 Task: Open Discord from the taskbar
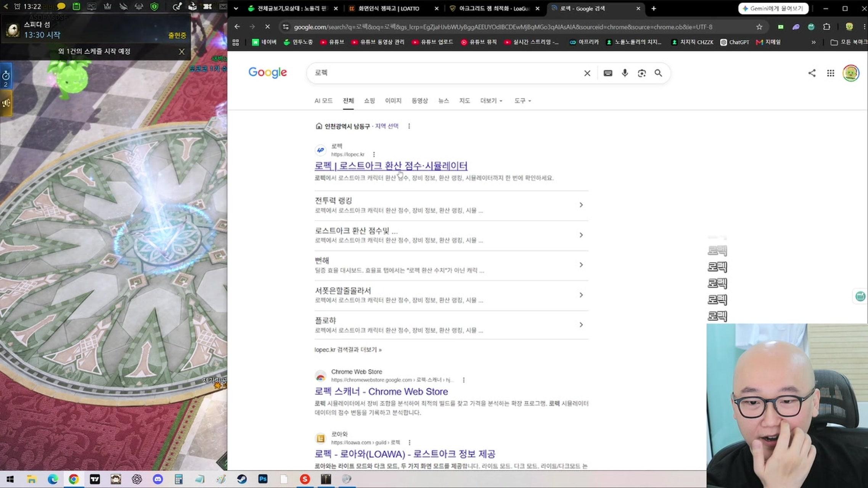pos(158,479)
